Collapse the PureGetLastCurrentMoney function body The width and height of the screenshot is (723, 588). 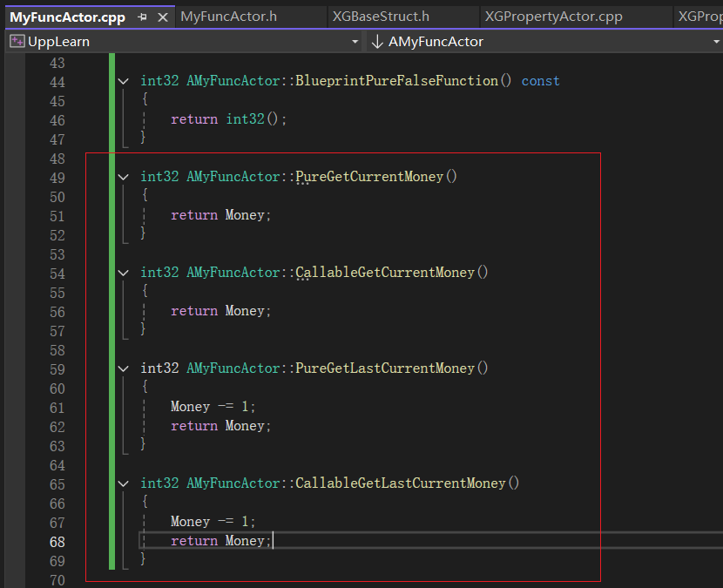coord(123,369)
